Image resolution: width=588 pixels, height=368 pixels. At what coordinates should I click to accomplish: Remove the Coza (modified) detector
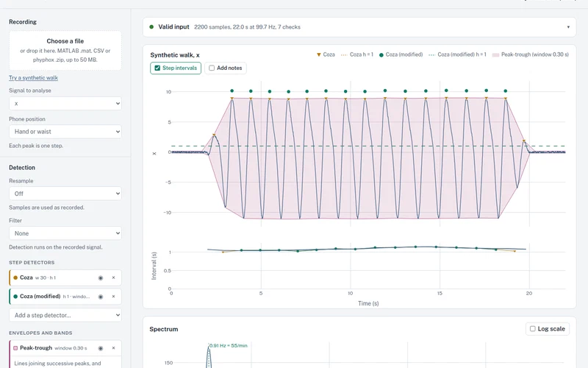click(114, 297)
